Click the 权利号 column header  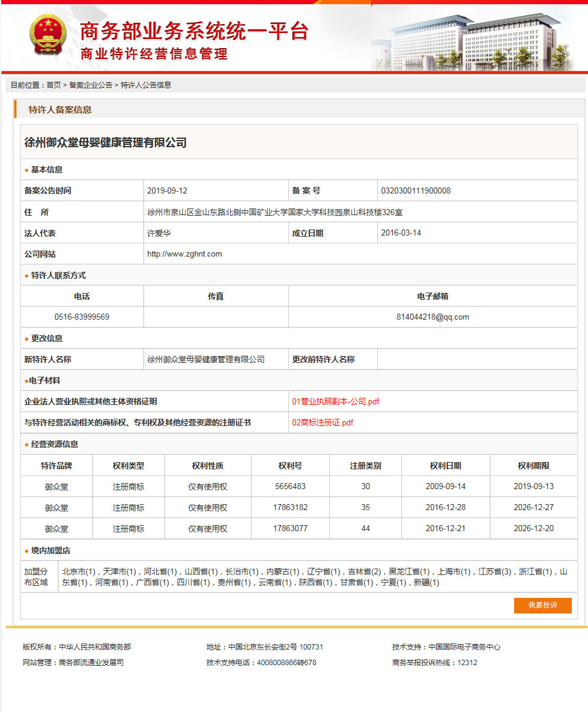pos(290,466)
